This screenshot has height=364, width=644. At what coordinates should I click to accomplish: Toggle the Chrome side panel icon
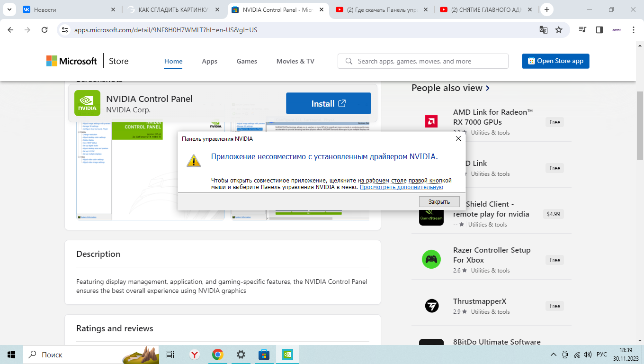coord(599,30)
